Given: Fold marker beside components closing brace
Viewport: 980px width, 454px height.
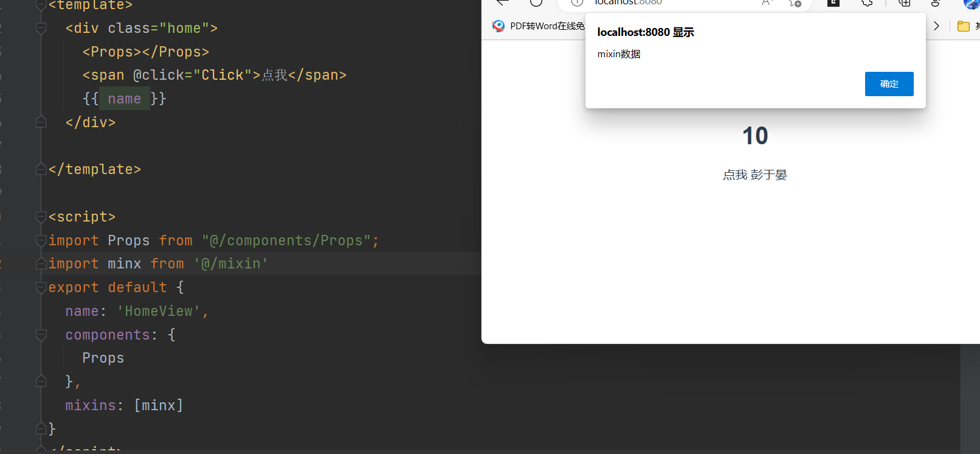Looking at the screenshot, I should point(41,382).
